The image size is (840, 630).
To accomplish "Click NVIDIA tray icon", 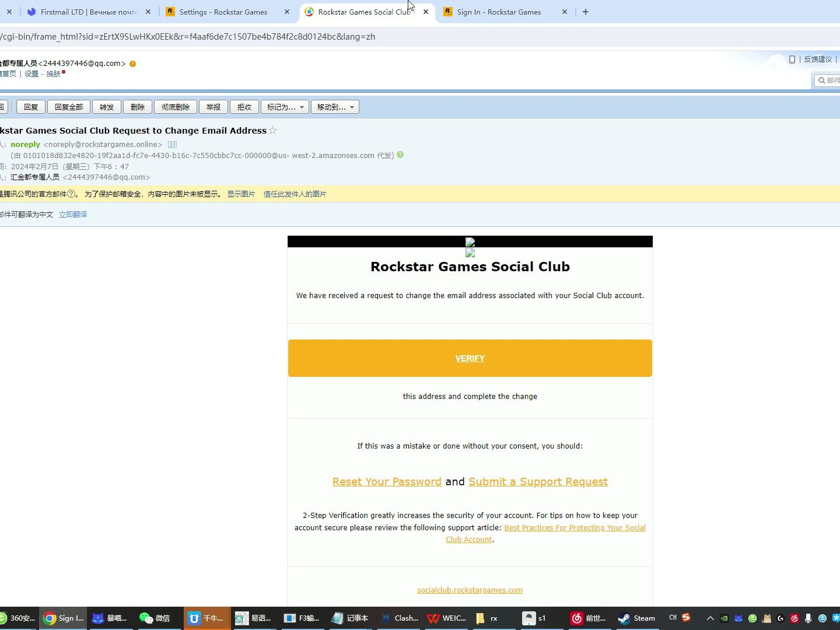I will coord(724,618).
